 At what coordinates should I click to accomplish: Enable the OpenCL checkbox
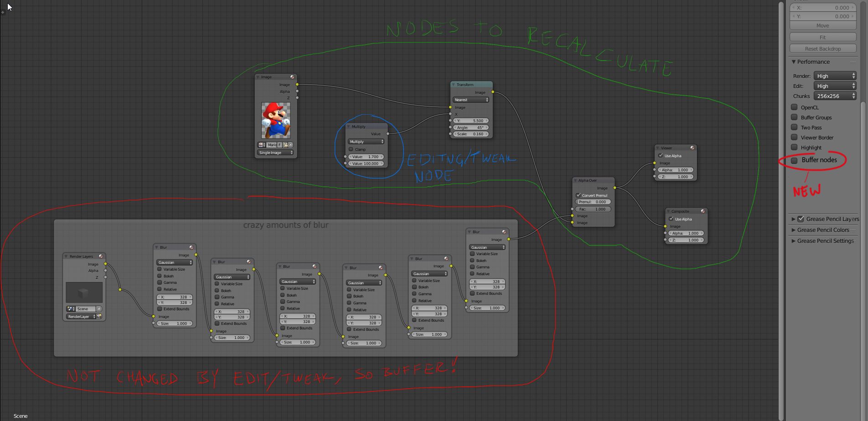794,107
